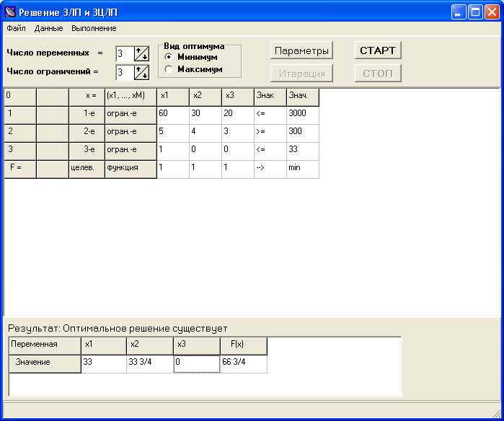Click the disabled Итерация button
504x421 pixels.
[x=301, y=74]
